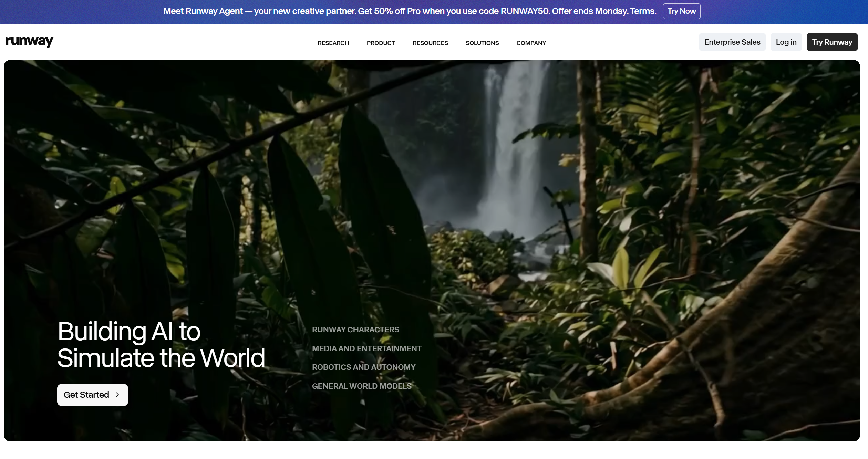
Task: Click the Get Started button
Action: (x=93, y=395)
